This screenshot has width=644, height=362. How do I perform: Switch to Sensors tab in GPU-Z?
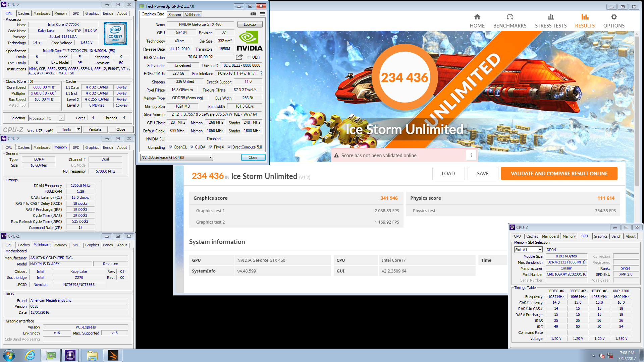(x=174, y=15)
